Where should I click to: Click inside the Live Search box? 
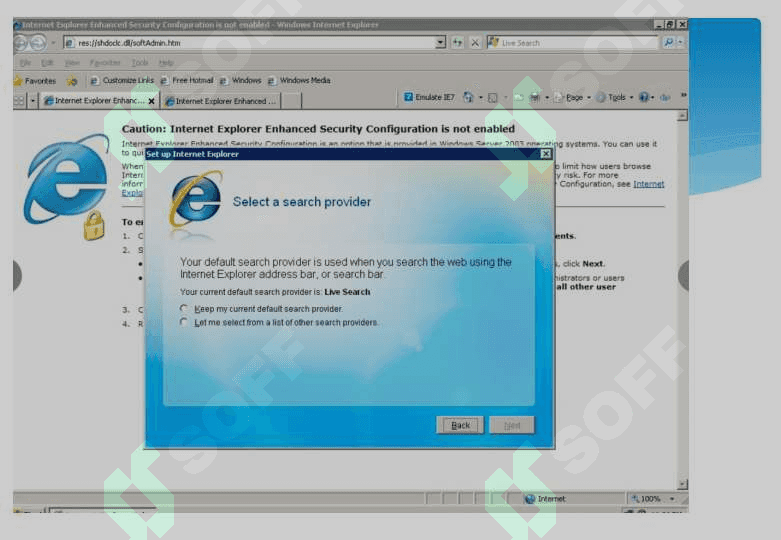point(573,43)
